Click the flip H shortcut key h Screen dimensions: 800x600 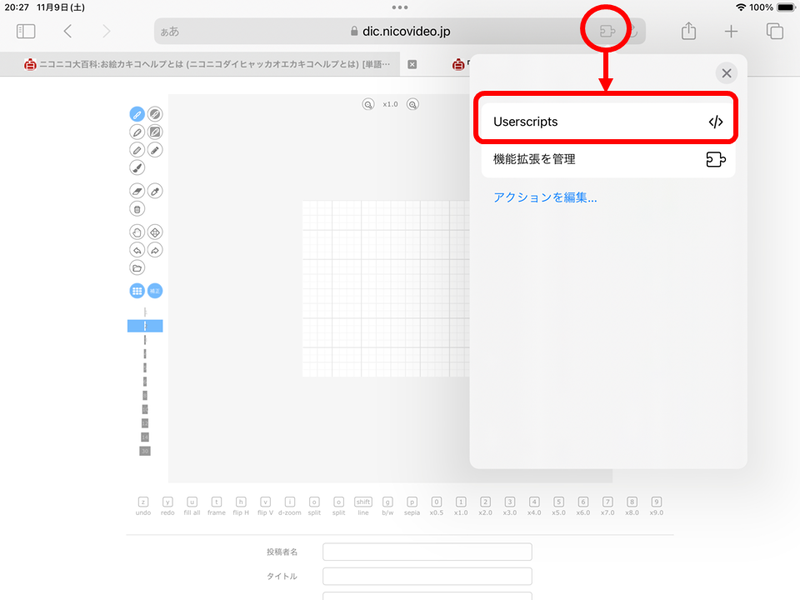coord(241,506)
